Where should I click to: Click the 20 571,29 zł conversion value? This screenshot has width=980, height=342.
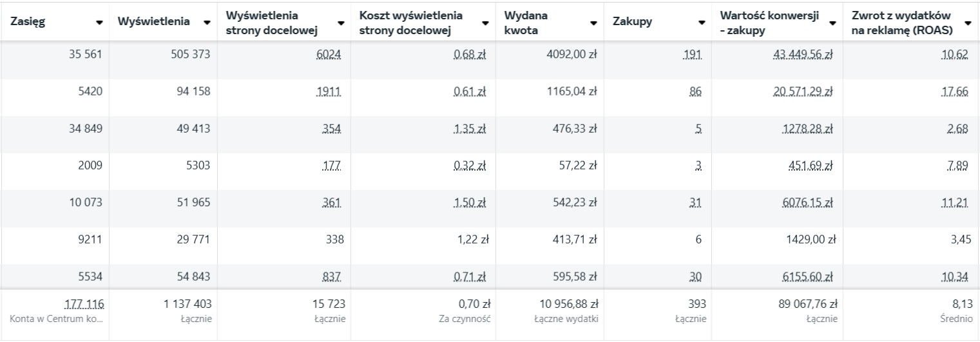click(x=802, y=92)
